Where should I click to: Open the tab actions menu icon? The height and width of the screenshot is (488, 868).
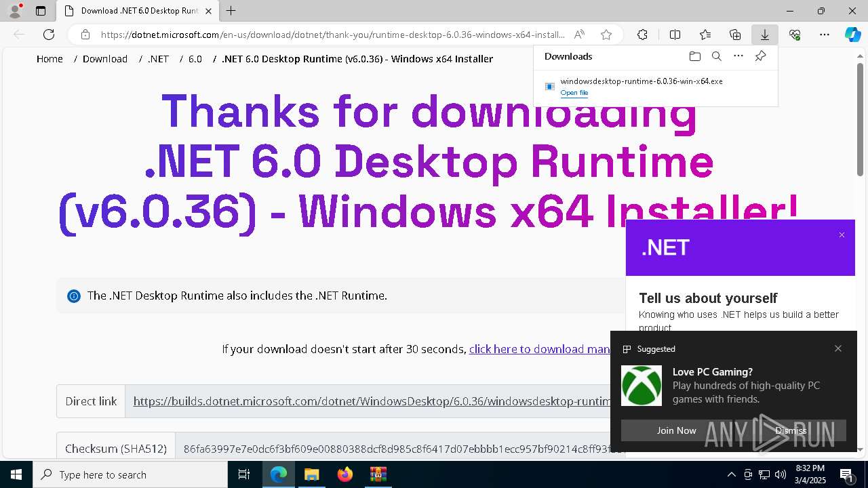(41, 11)
